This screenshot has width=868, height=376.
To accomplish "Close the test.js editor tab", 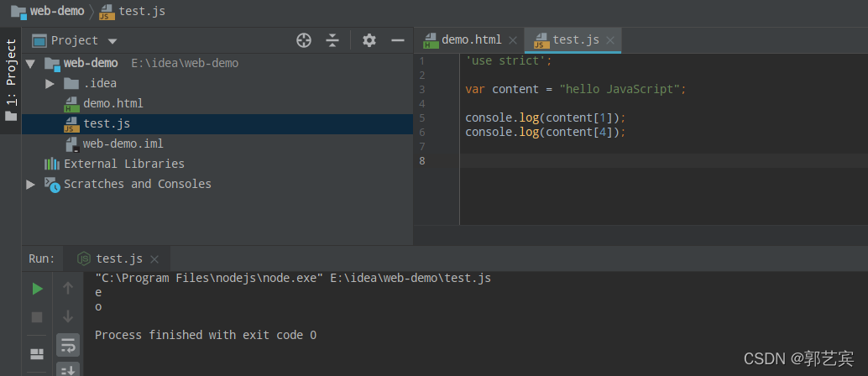I will pos(610,40).
